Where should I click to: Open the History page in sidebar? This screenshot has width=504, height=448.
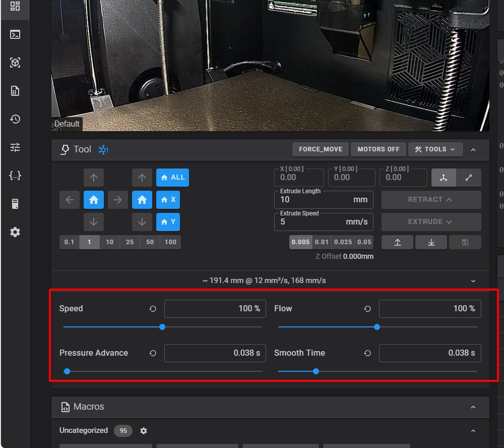15,119
